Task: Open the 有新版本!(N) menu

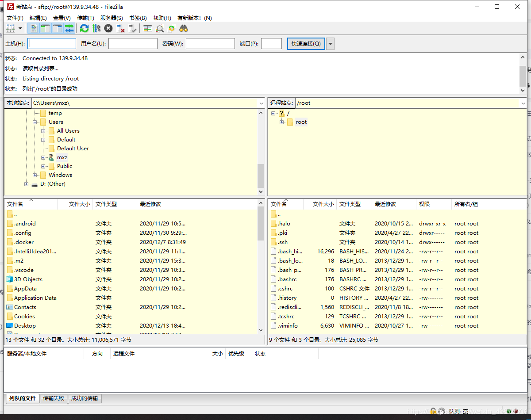Action: 195,18
